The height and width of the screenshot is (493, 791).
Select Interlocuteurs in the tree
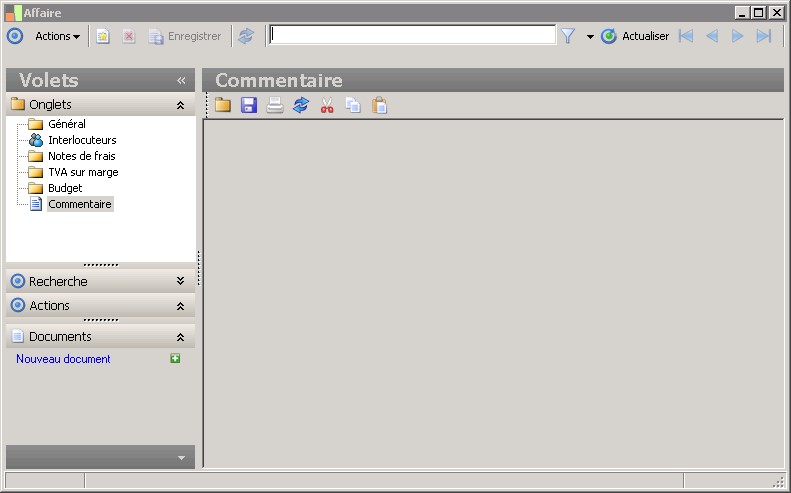(82, 140)
